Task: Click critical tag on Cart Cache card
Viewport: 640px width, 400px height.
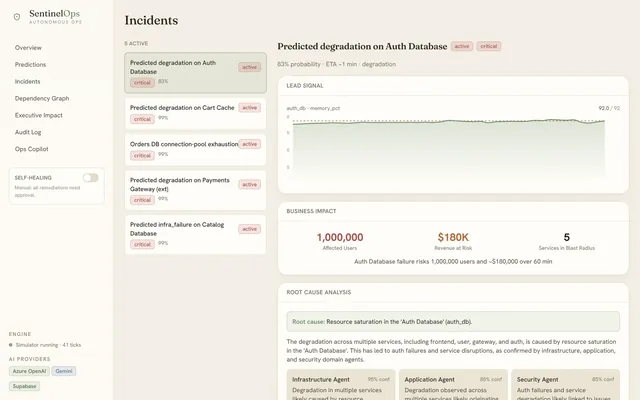Action: [x=142, y=119]
